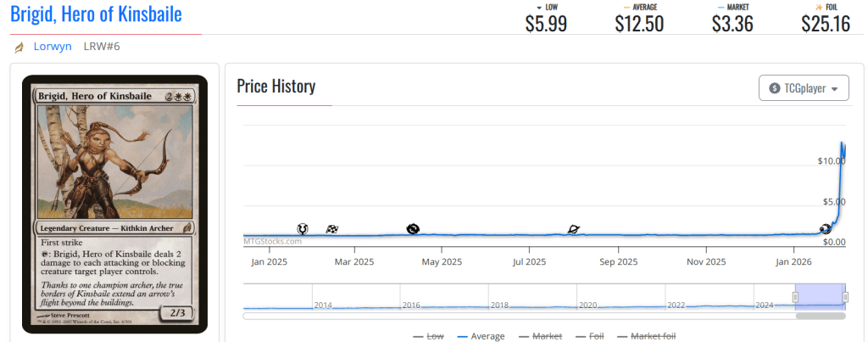Click the left handle of range selector
The width and height of the screenshot is (868, 342).
pyautogui.click(x=795, y=297)
